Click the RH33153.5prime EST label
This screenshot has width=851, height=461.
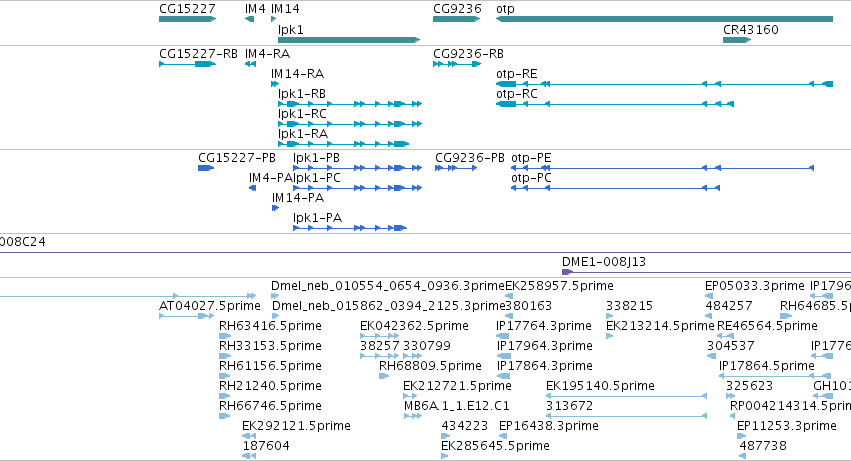pos(270,346)
